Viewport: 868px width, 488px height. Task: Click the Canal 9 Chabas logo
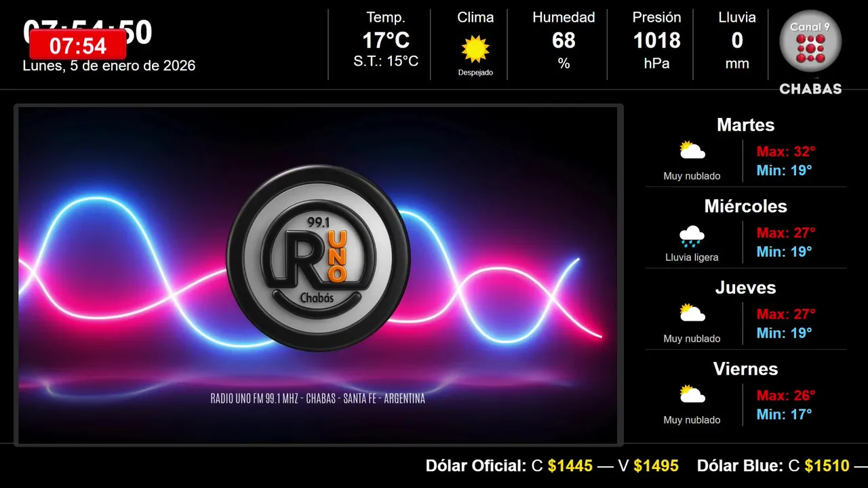point(810,52)
